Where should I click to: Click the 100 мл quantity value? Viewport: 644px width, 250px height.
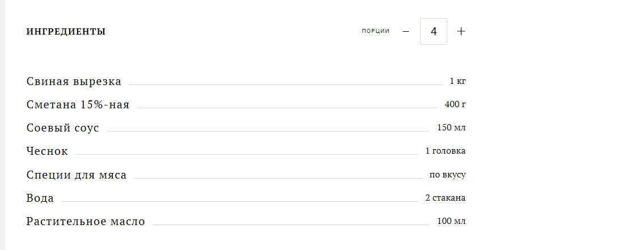pyautogui.click(x=451, y=221)
